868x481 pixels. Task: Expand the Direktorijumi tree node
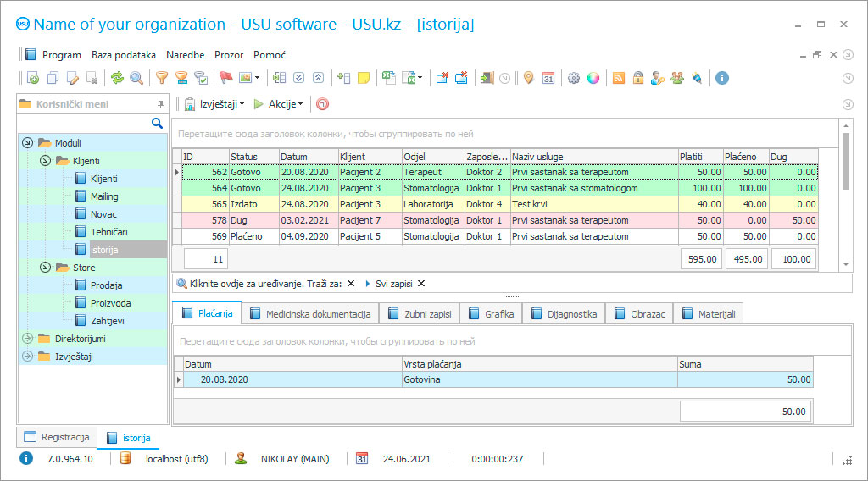click(x=27, y=339)
